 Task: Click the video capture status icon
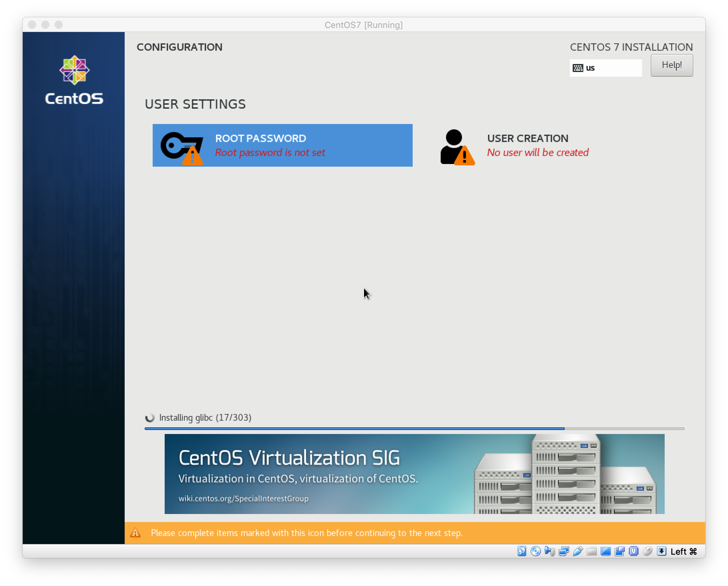click(620, 551)
